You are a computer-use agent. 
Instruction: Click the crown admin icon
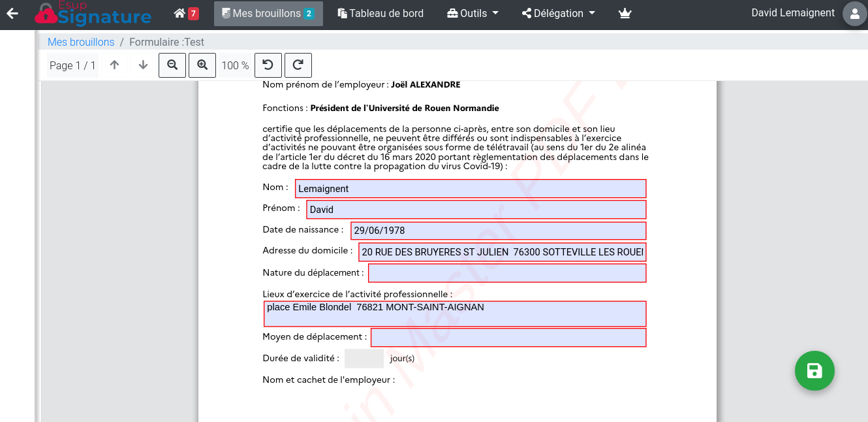click(625, 14)
